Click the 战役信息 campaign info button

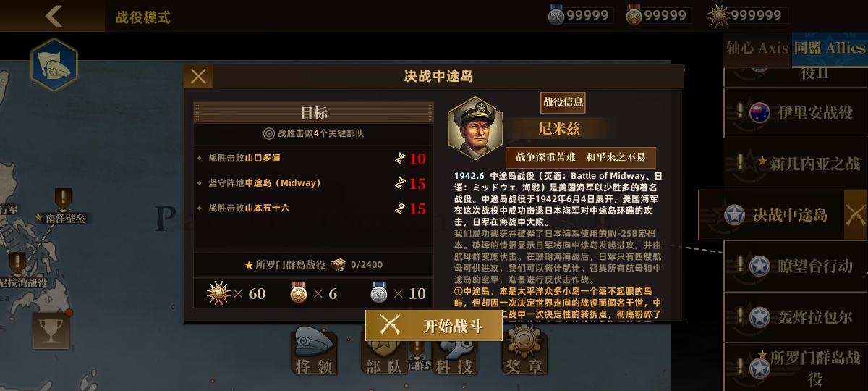563,102
